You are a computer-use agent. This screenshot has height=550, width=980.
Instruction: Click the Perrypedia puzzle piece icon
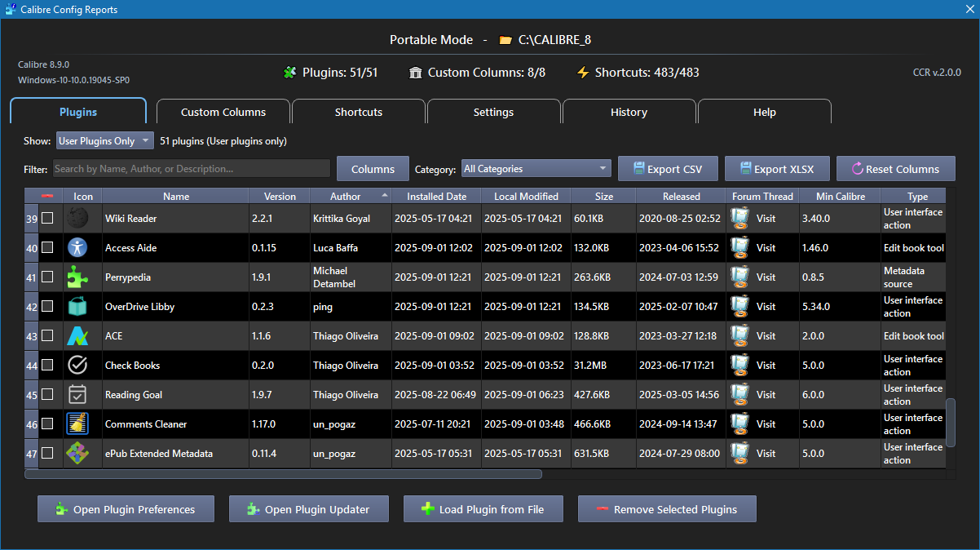pyautogui.click(x=77, y=277)
